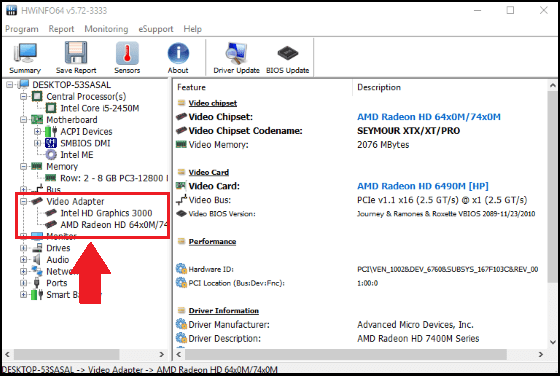
Task: Click the details pane horizontal scrollbar
Action: 346,355
